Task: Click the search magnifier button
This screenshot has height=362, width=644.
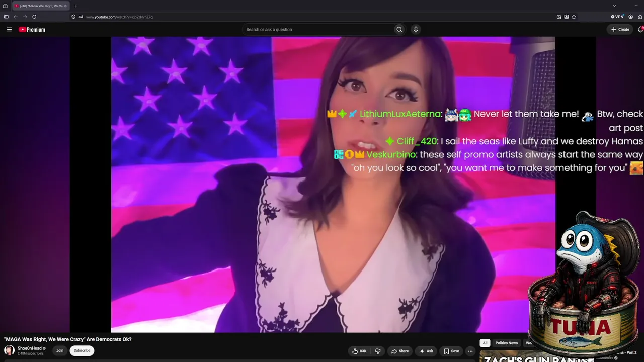Action: coord(399,29)
